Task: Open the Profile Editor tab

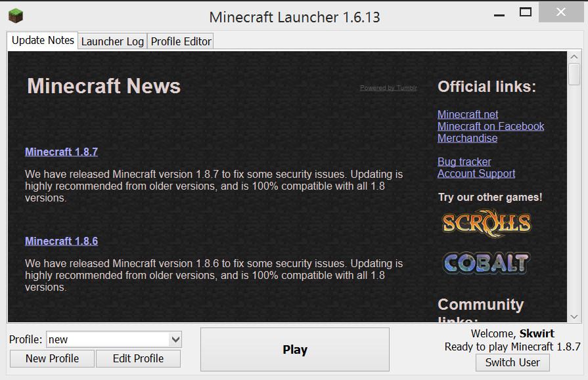Action: pyautogui.click(x=181, y=41)
